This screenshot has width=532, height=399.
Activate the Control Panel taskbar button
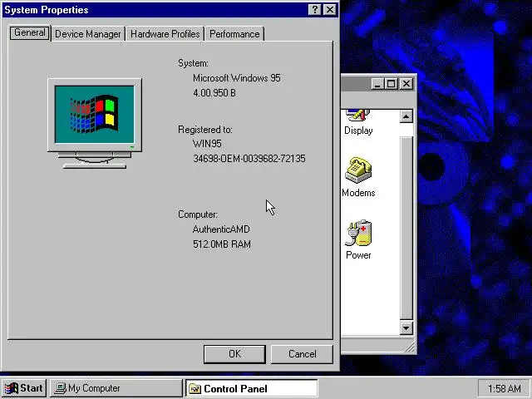tap(251, 388)
